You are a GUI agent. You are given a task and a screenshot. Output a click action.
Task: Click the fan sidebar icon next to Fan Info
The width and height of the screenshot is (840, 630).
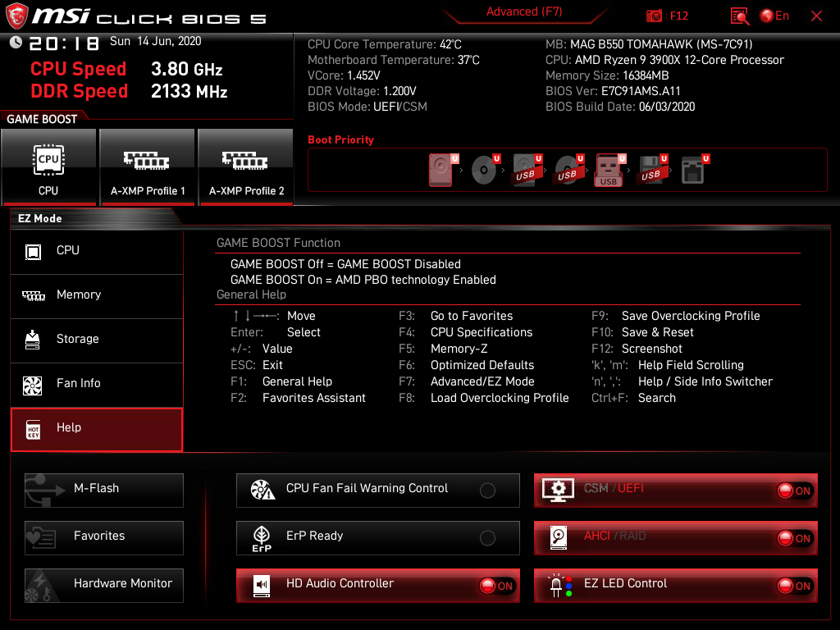33,386
